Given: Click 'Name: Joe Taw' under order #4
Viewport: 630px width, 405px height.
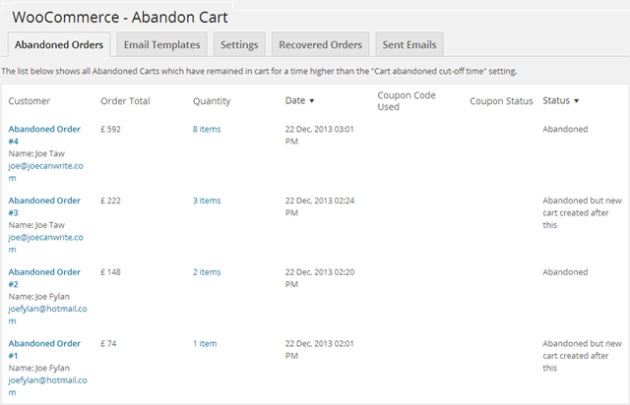Looking at the screenshot, I should click(x=37, y=154).
